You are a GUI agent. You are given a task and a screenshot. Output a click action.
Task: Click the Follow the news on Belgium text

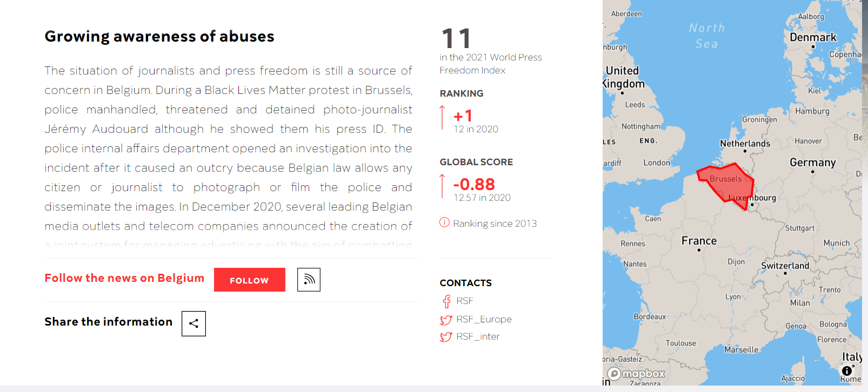click(x=124, y=278)
